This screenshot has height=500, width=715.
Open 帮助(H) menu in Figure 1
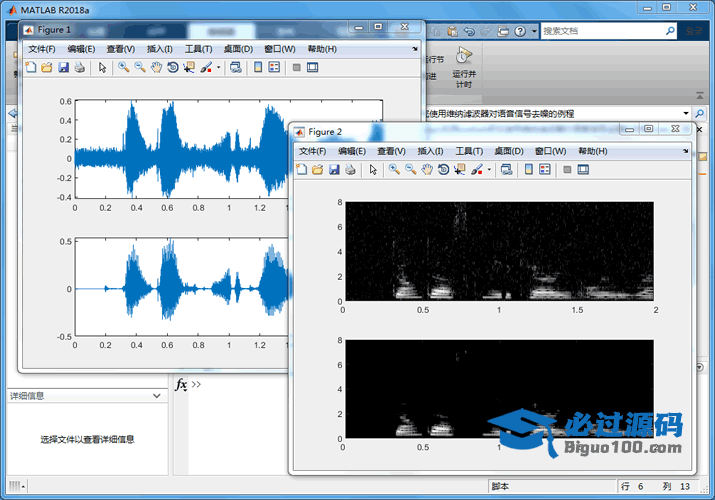(x=322, y=49)
